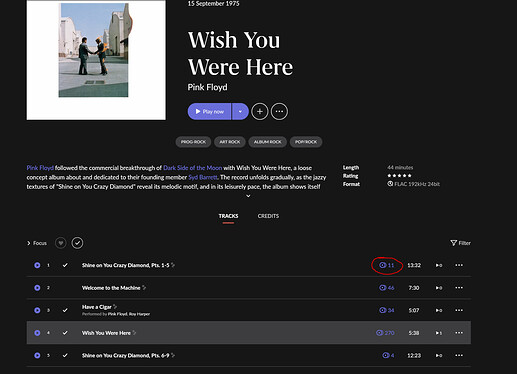
Task: Toggle pick checkmark on Shine on You Crazy Diamond Pts. 6-9
Action: (x=65, y=355)
